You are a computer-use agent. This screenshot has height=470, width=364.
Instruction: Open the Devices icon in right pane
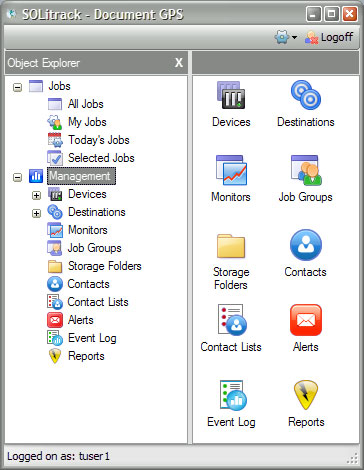[231, 95]
